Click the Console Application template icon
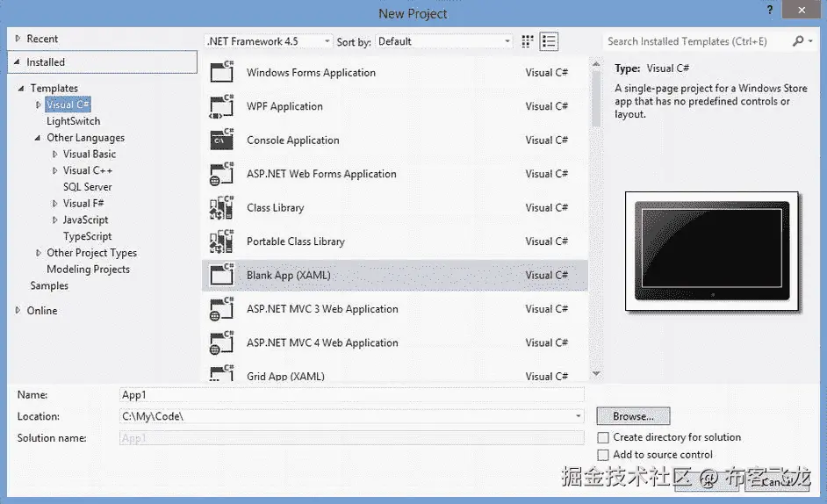The height and width of the screenshot is (504, 827). tap(221, 140)
